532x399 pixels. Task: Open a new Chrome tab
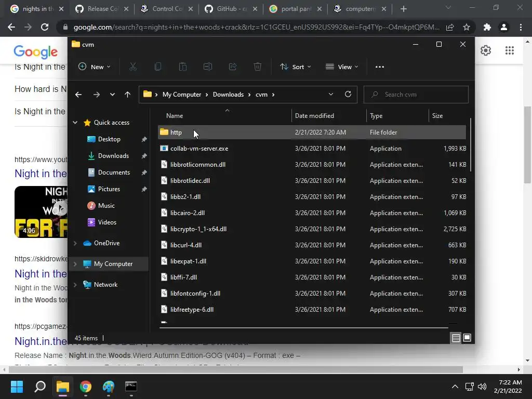click(x=403, y=9)
